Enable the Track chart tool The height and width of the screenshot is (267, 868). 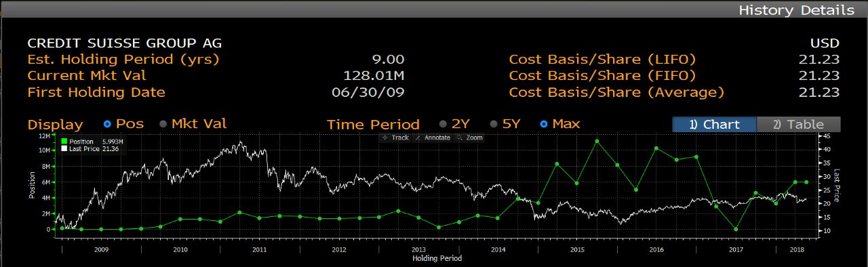tap(395, 138)
